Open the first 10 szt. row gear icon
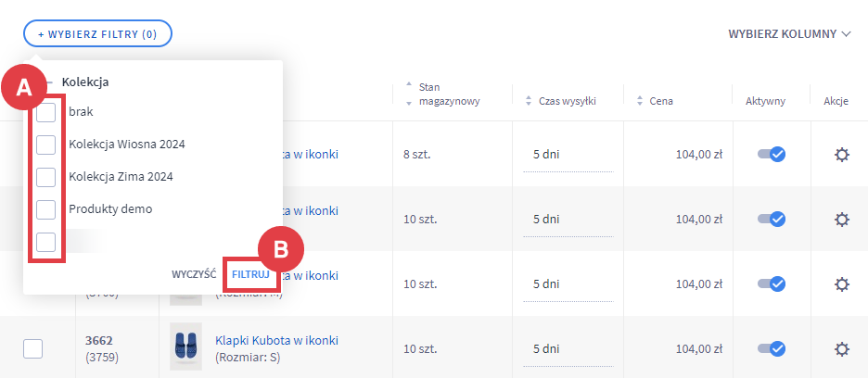Image resolution: width=868 pixels, height=378 pixels. pyautogui.click(x=841, y=220)
